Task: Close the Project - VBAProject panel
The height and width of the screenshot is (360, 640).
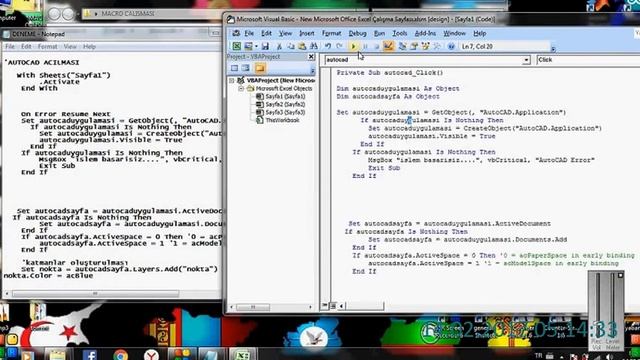Action: (311, 57)
